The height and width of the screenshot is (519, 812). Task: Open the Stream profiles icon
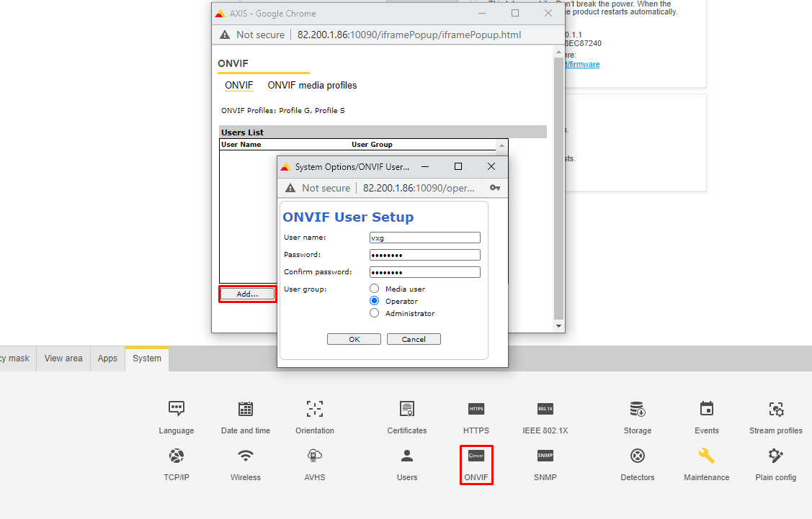pos(775,410)
